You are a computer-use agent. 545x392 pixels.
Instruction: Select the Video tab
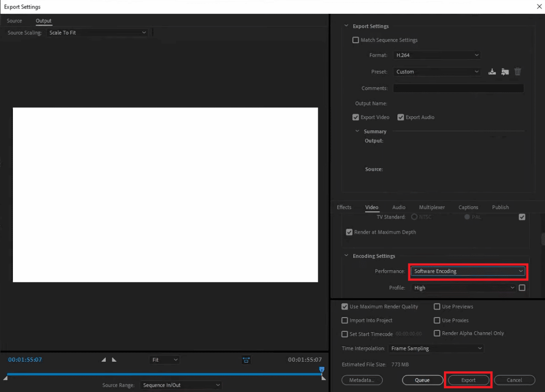(371, 207)
